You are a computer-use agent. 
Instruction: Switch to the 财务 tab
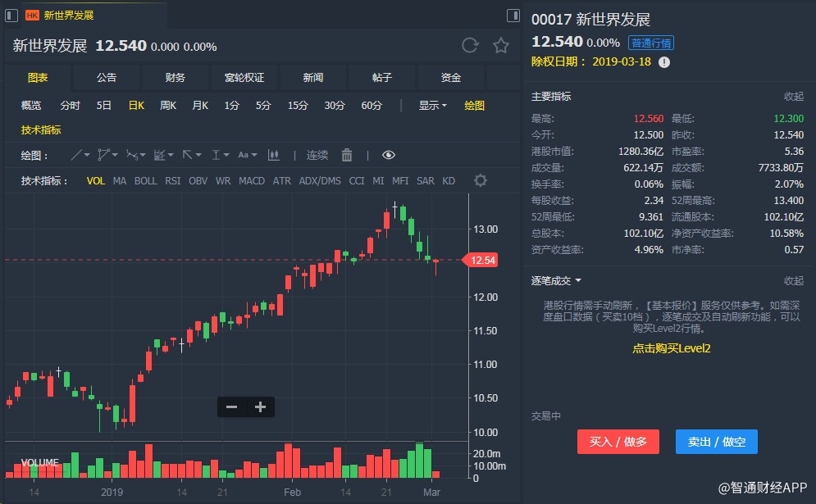(175, 78)
